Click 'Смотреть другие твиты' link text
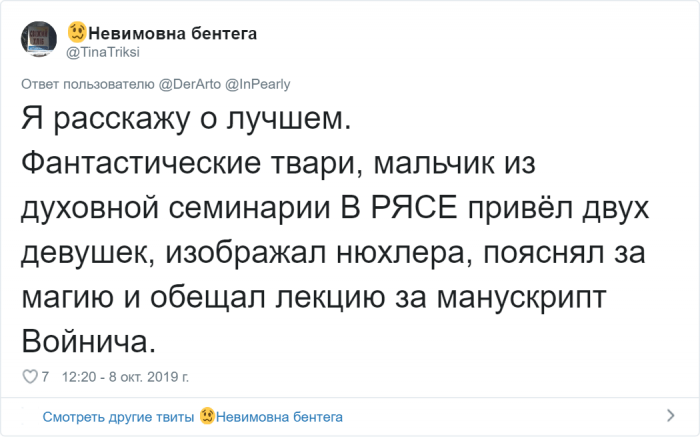700x437 pixels. click(118, 417)
